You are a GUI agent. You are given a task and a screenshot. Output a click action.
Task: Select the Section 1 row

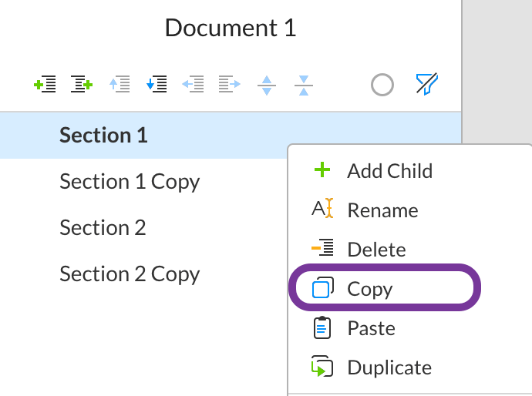[x=104, y=136]
